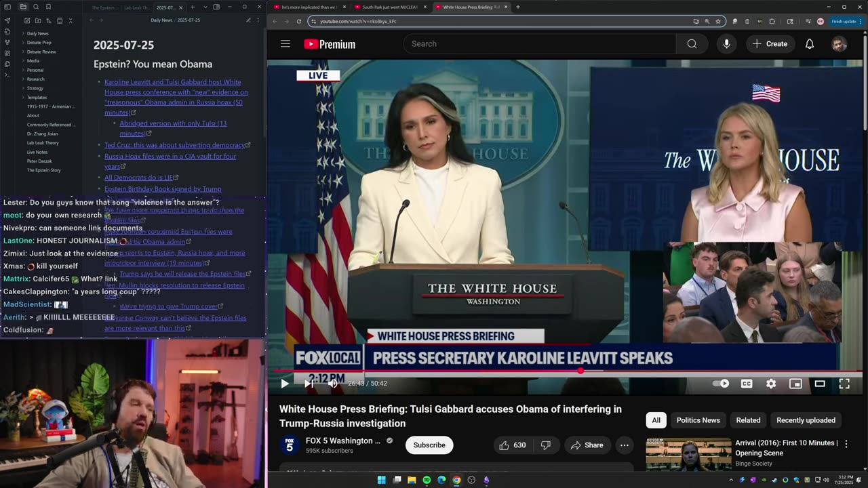The image size is (868, 488).
Task: Like the video with 630 likes
Action: coord(513,445)
